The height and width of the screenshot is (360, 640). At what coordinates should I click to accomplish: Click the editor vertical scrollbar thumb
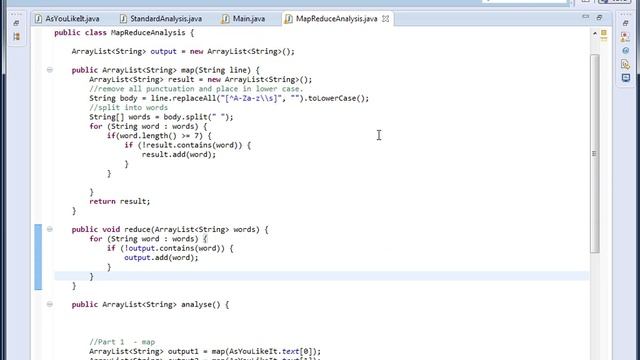coord(595,153)
